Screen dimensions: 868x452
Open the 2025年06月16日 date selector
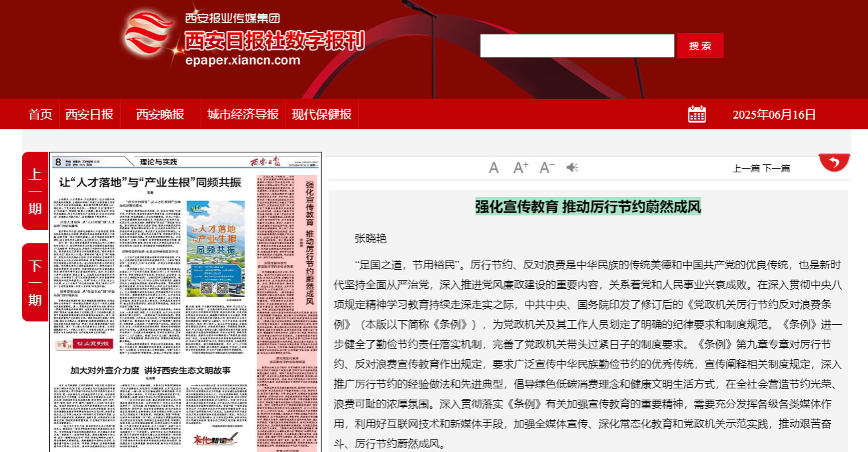tap(774, 114)
